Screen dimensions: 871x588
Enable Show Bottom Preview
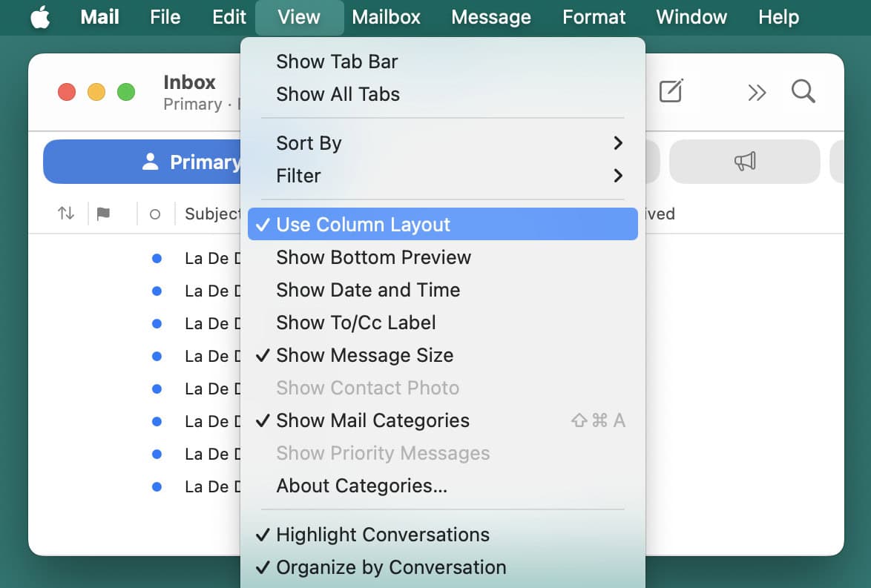click(x=443, y=257)
